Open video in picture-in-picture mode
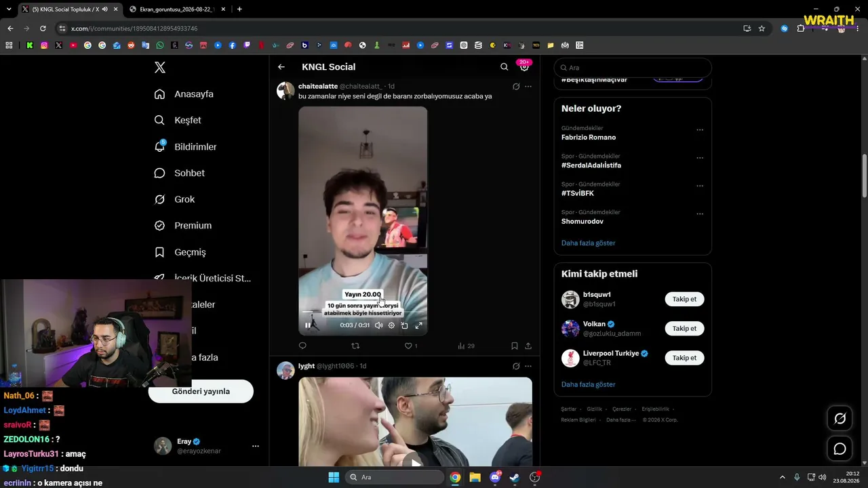Viewport: 868px width, 488px height. pos(405,325)
